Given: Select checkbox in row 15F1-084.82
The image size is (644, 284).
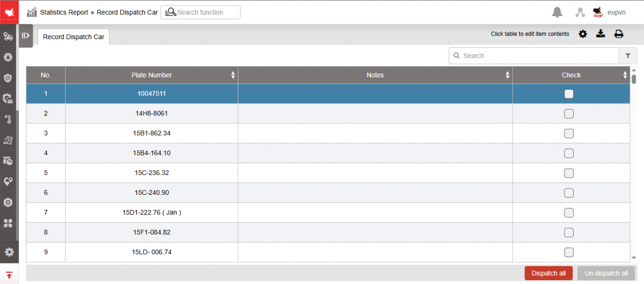Looking at the screenshot, I should tap(569, 232).
